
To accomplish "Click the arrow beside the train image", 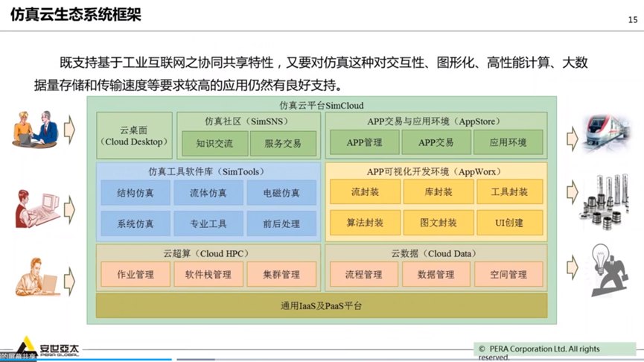I will 570,136.
